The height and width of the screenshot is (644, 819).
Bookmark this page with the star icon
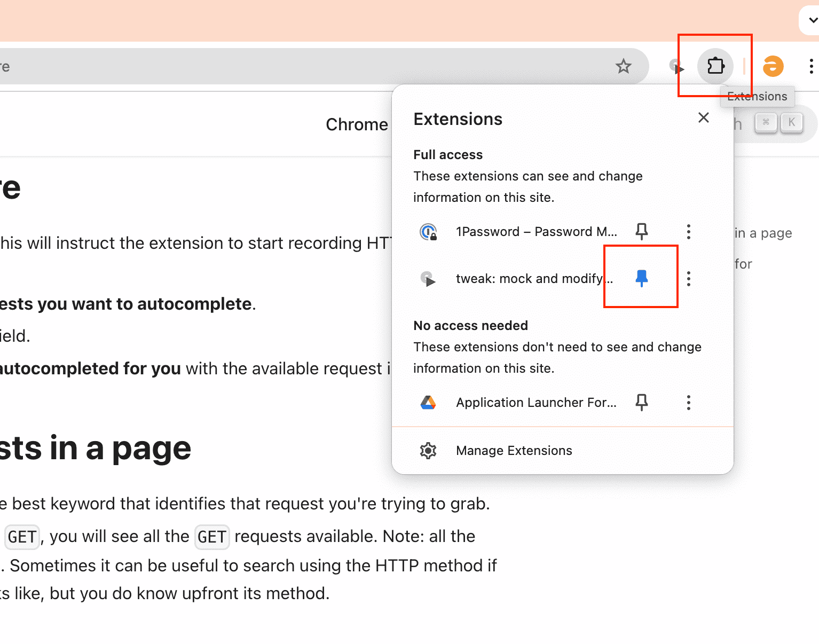coord(623,66)
